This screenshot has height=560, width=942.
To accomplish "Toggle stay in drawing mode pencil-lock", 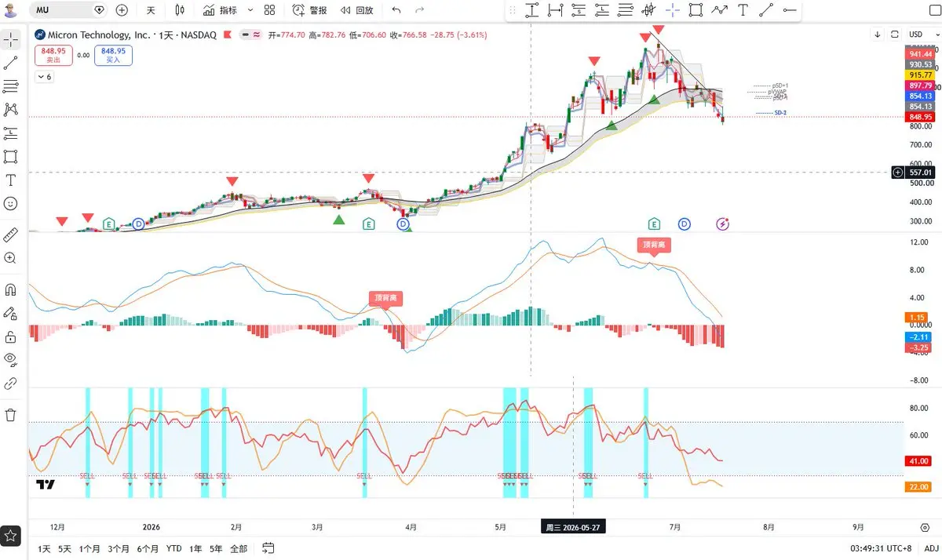I will (11, 313).
